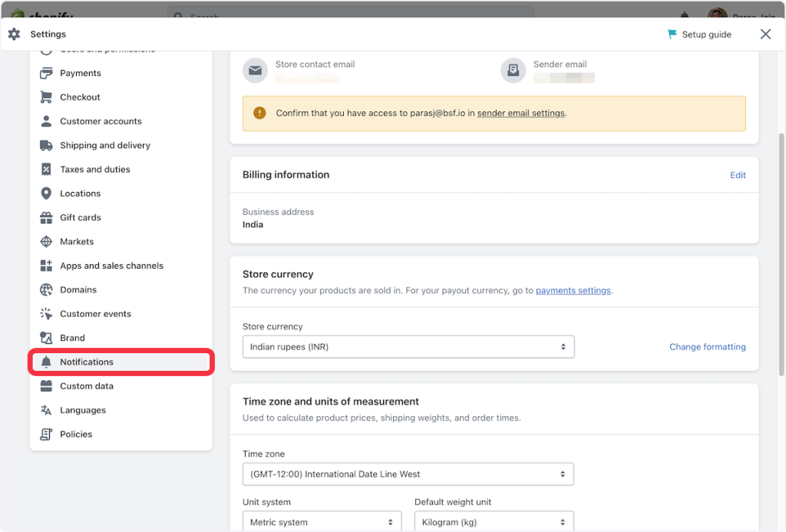Click the Payments card icon in sidebar
The image size is (786, 532).
46,73
